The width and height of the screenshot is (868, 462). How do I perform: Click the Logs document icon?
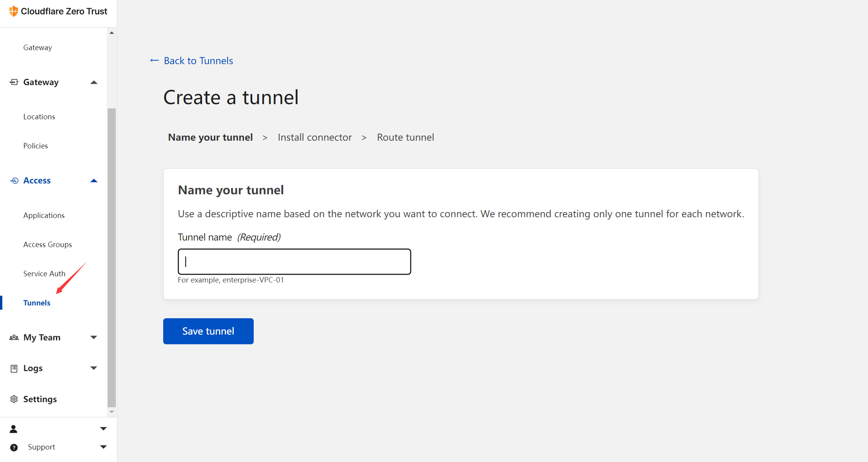click(x=14, y=368)
